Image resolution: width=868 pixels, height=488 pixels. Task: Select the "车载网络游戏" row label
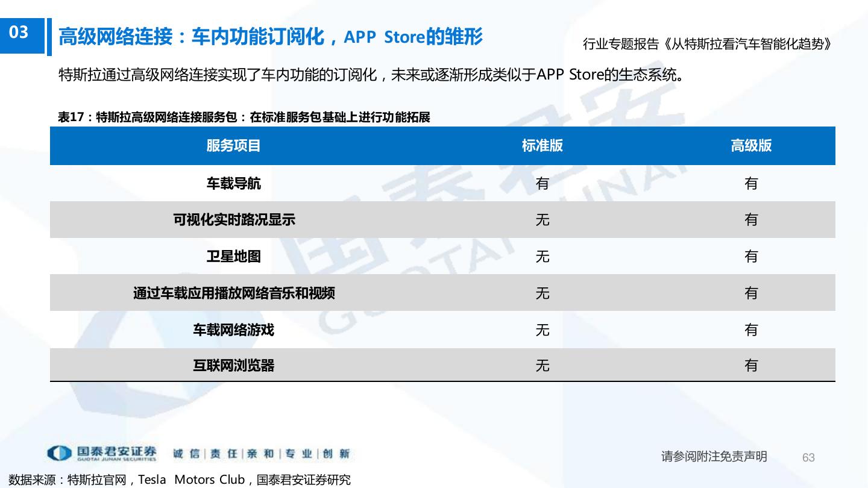[x=233, y=330]
